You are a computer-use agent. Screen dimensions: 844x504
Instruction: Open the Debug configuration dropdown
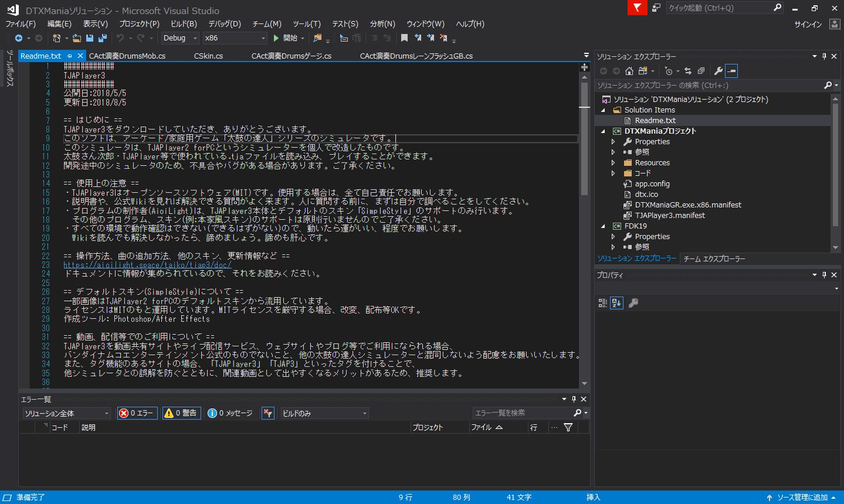click(180, 38)
